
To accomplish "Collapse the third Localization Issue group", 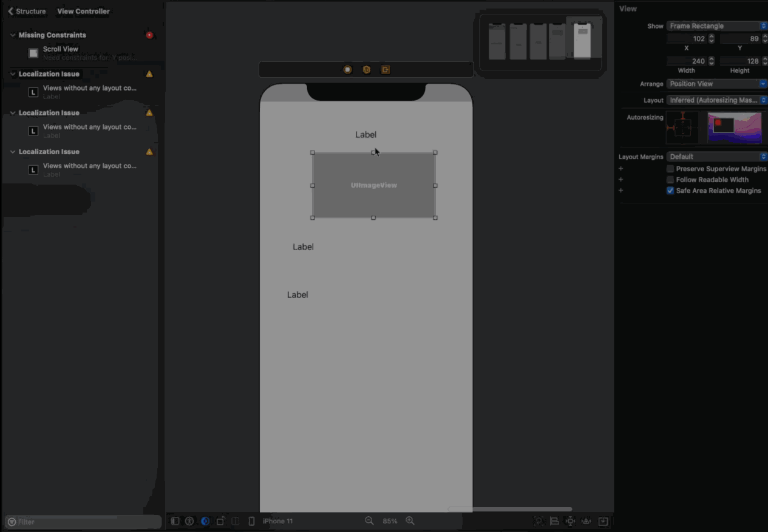I will [13, 152].
